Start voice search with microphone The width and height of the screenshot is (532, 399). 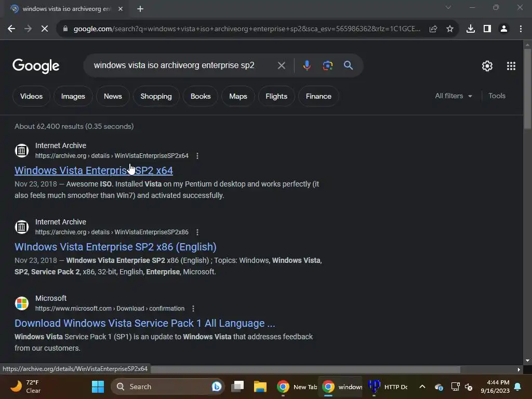307,65
